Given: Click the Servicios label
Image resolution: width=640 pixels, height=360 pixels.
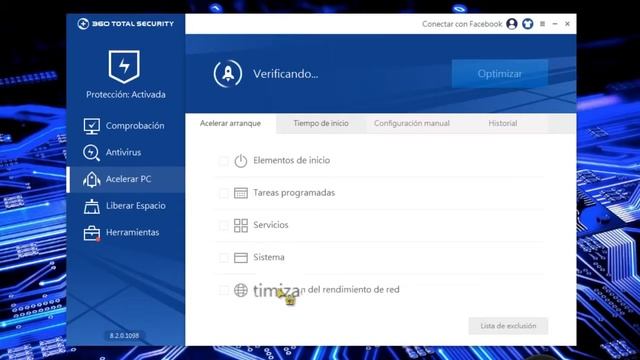Looking at the screenshot, I should coord(271,225).
